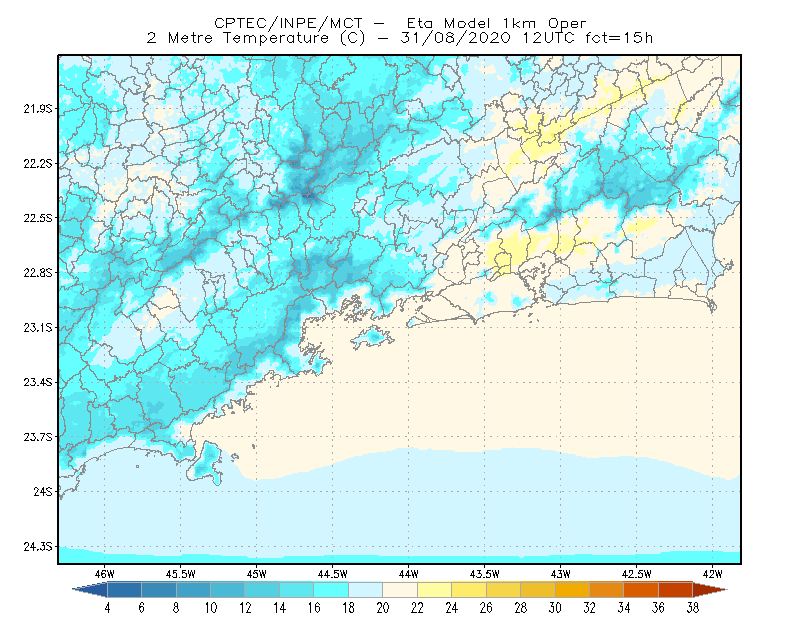The width and height of the screenshot is (800, 618).
Task: Click the 44W longitude axis label
Action: tap(409, 574)
